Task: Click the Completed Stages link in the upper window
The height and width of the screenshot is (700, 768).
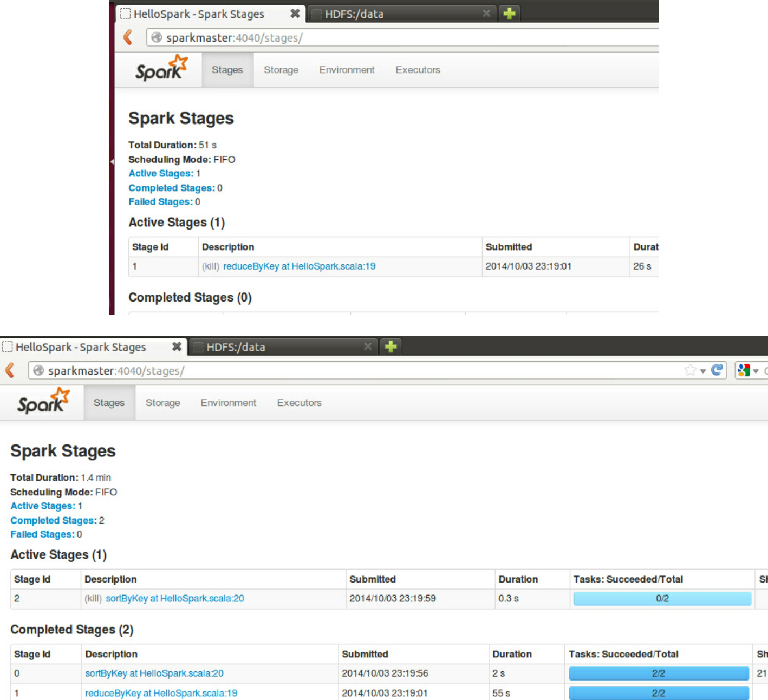Action: pos(172,188)
